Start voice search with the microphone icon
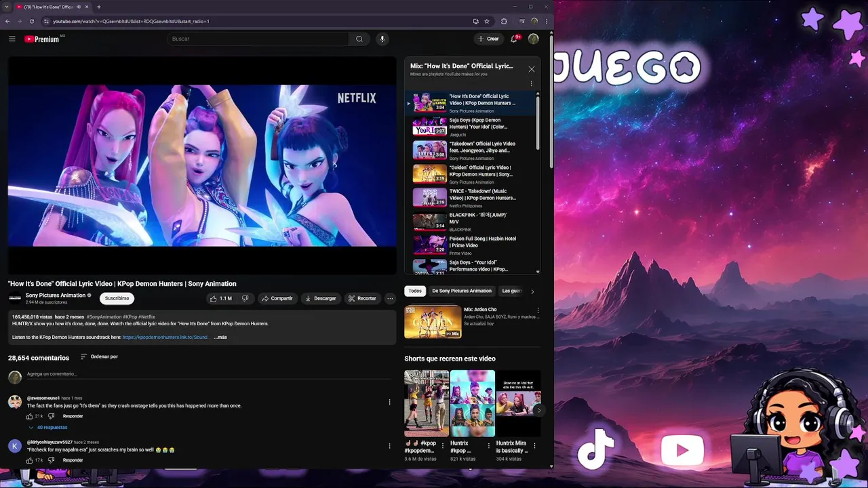The height and width of the screenshot is (488, 868). (x=382, y=39)
